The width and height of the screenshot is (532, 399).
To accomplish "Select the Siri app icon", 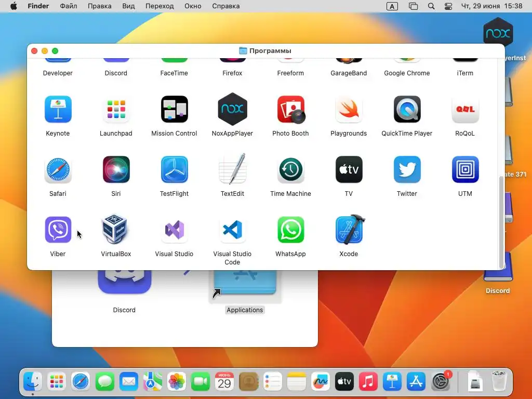I will coord(116,170).
